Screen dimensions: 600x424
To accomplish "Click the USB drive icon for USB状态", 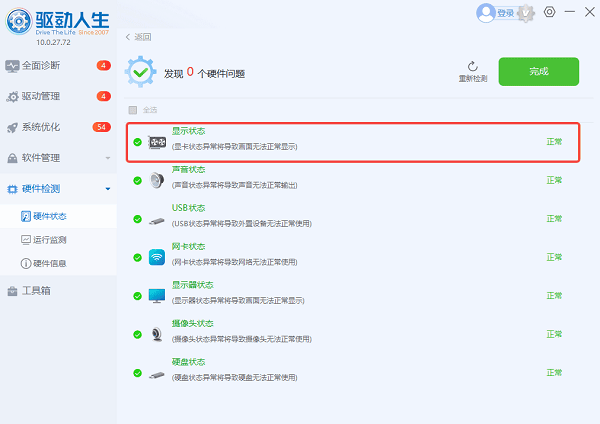I will coord(157,221).
